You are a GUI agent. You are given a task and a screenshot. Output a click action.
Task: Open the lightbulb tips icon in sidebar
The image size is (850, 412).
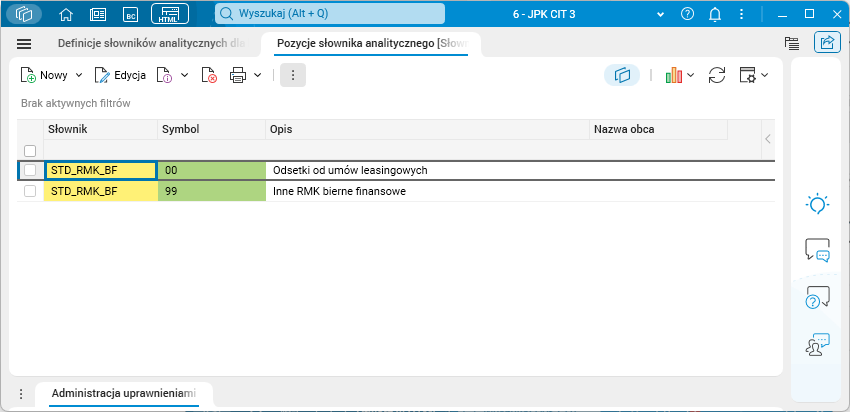coord(817,204)
